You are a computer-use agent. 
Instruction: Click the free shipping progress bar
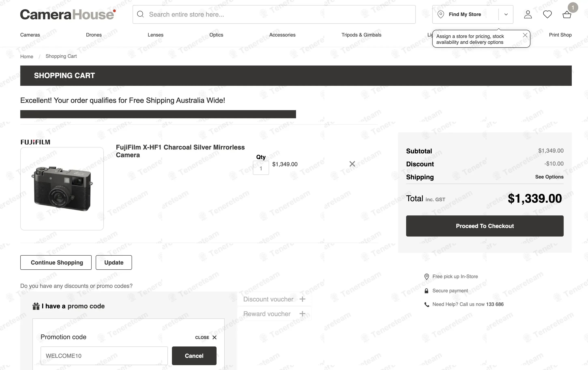[158, 114]
